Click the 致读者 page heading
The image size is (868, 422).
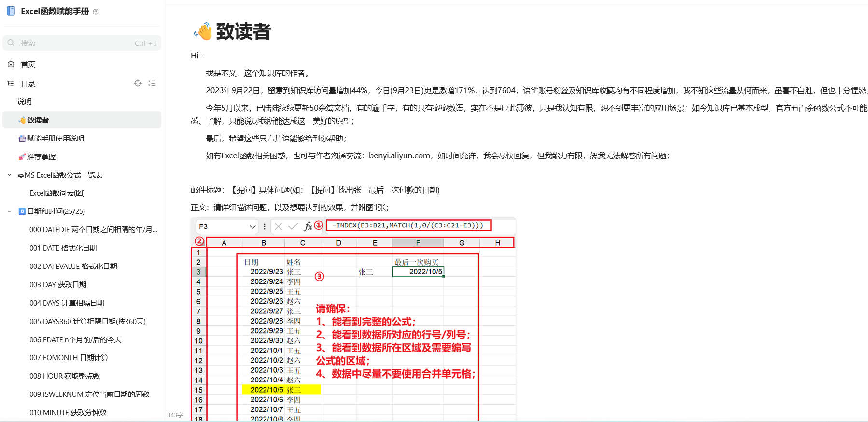pyautogui.click(x=243, y=31)
